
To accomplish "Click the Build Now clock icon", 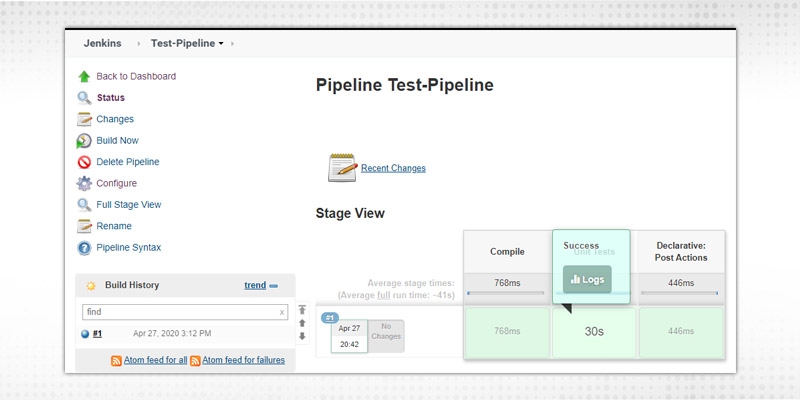I will 84,141.
